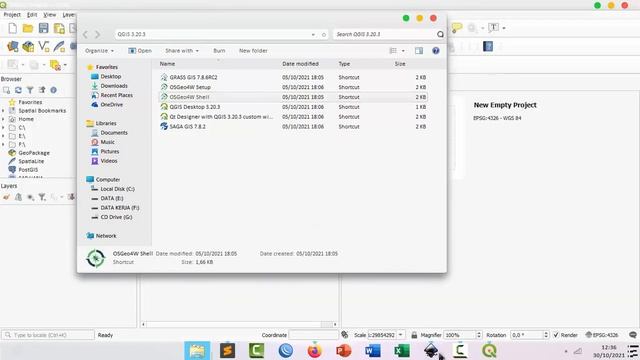
Task: Click Paste Features As toolbar icon
Action: point(55,65)
